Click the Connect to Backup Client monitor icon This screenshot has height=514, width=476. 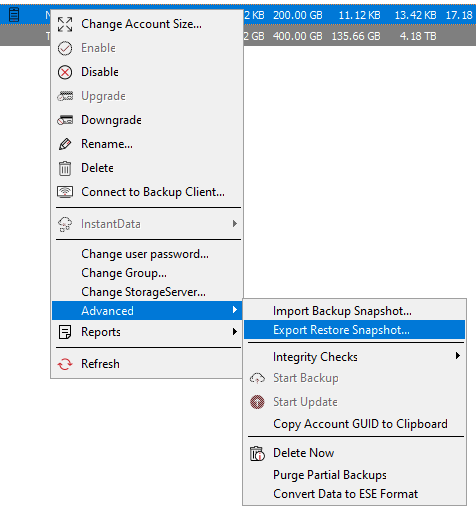pos(65,192)
